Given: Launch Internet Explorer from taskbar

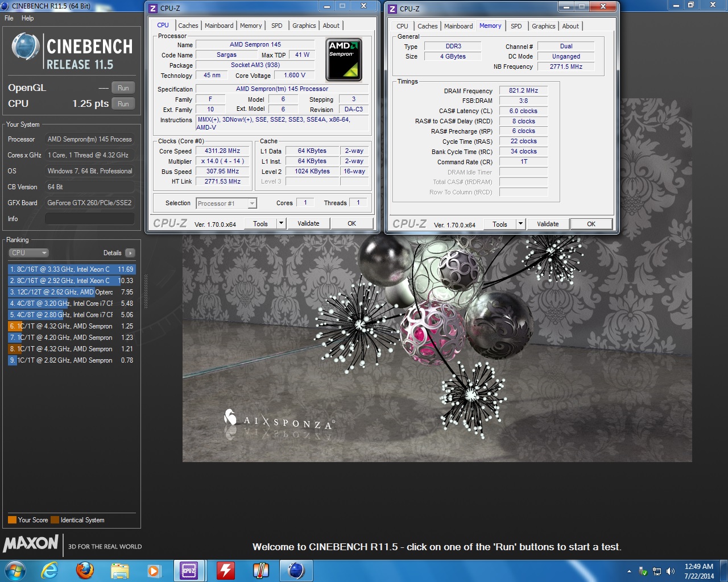Looking at the screenshot, I should [50, 570].
